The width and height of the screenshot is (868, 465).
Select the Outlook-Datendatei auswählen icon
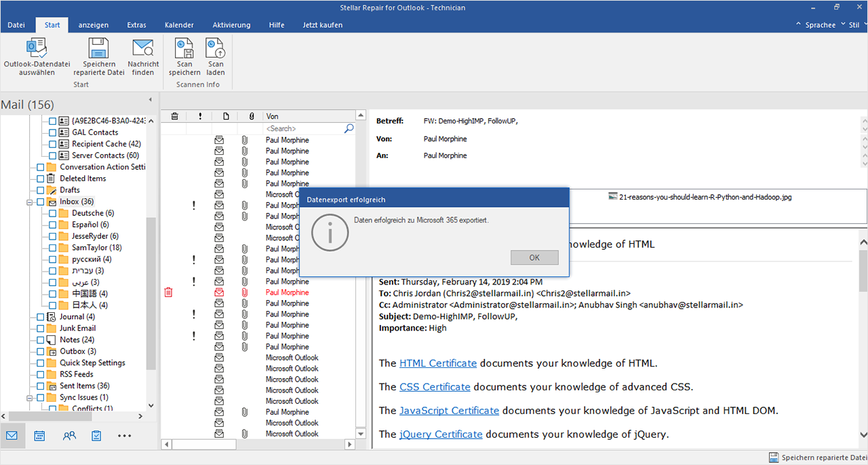37,48
